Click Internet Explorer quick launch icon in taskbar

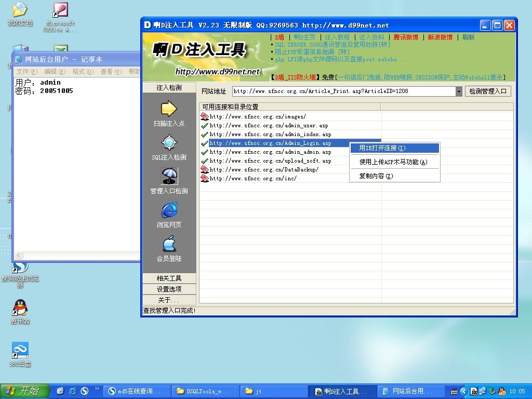(x=72, y=391)
